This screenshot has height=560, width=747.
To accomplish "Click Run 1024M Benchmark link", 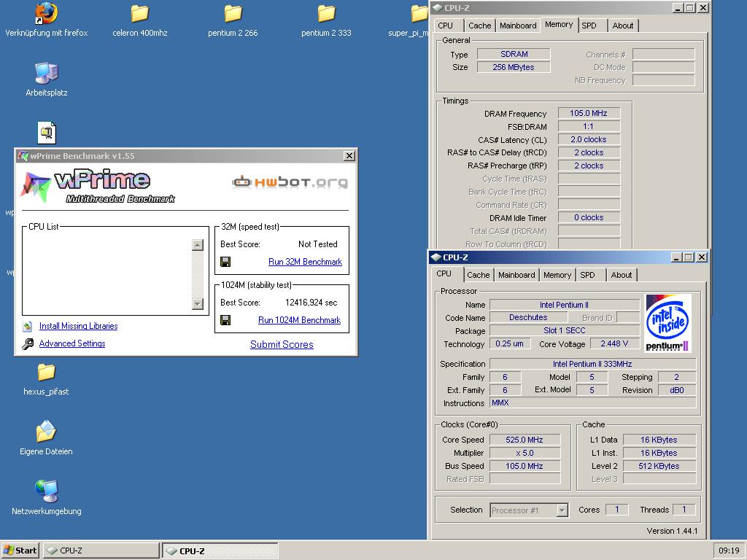I will tap(299, 321).
